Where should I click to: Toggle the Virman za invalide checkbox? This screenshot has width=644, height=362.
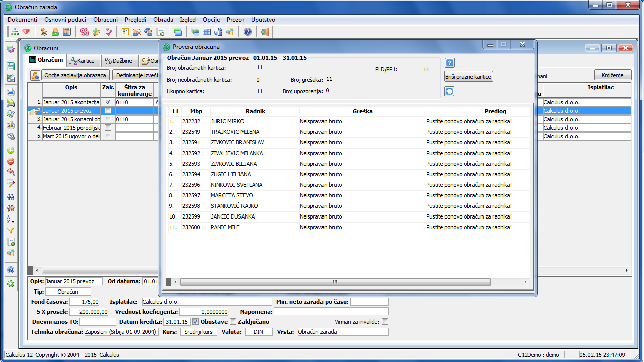pos(385,322)
